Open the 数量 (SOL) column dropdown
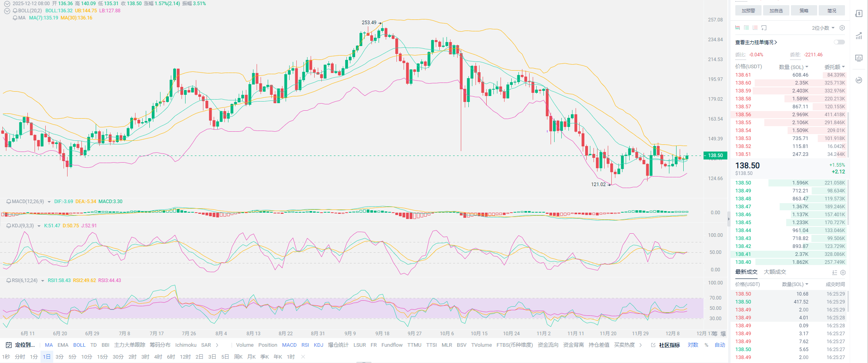The width and height of the screenshot is (868, 363). point(793,67)
